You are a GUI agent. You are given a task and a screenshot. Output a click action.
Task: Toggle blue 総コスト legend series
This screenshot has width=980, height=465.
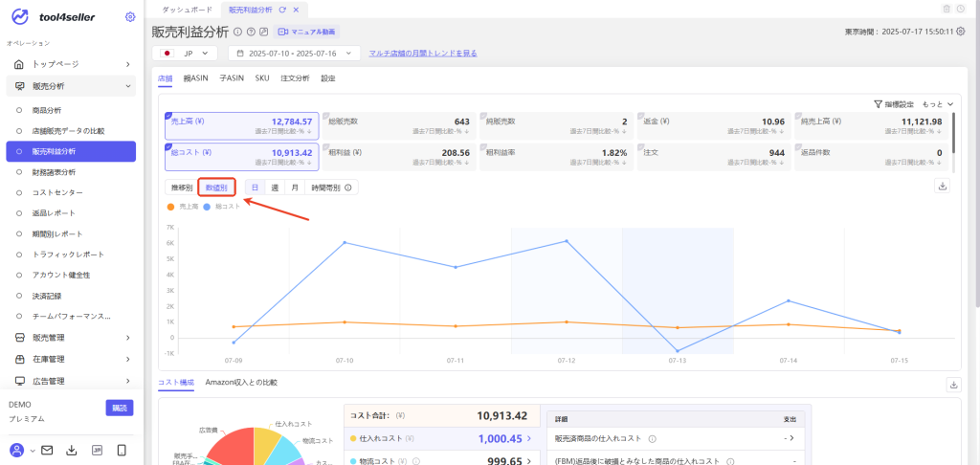[222, 206]
